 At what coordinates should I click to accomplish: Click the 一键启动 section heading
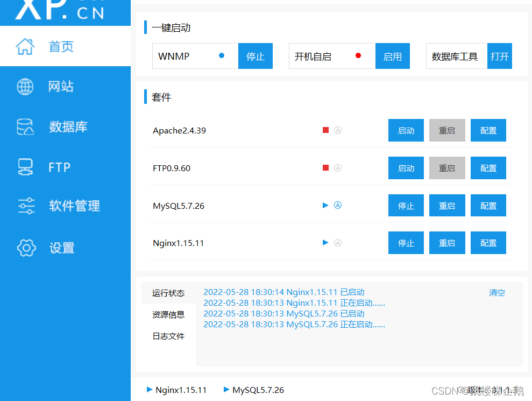tap(171, 27)
